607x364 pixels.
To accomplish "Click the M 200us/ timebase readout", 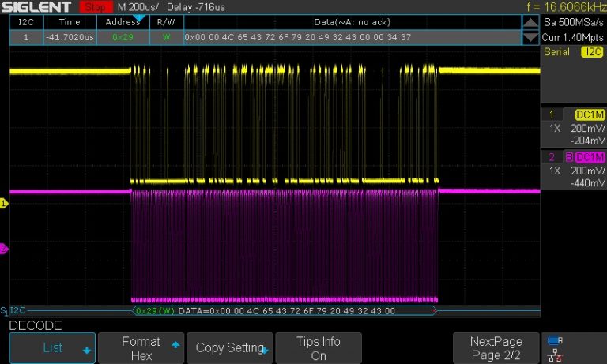I will (x=138, y=7).
